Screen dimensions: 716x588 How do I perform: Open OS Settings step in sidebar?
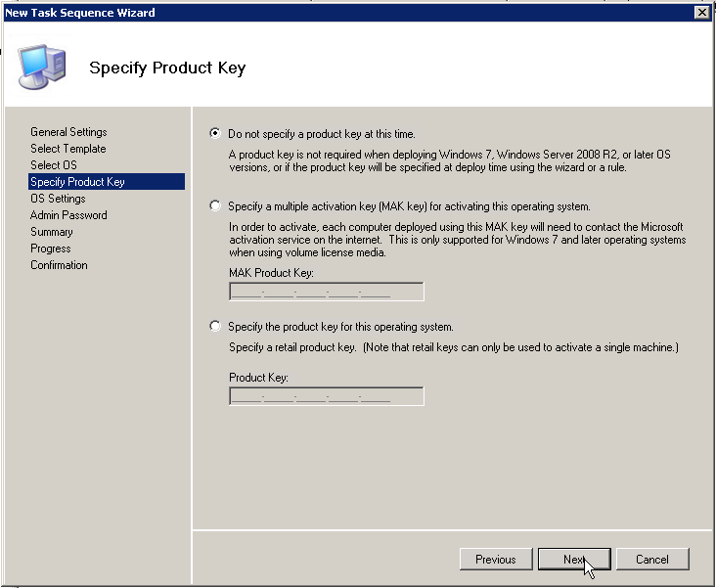[58, 199]
